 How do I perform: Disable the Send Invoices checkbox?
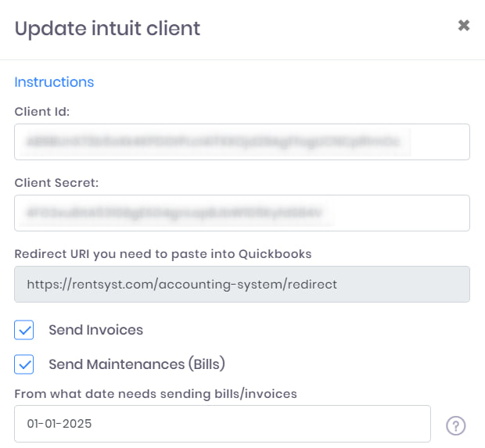coord(24,330)
